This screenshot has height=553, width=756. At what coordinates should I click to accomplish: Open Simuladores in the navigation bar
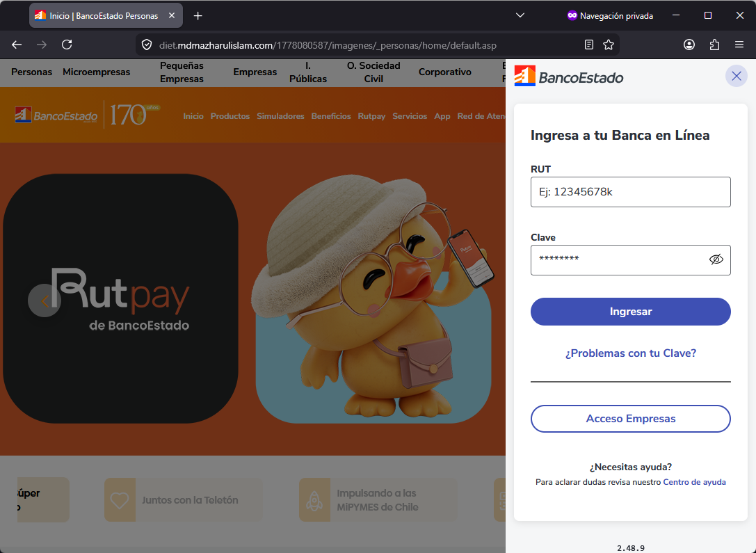tap(280, 116)
